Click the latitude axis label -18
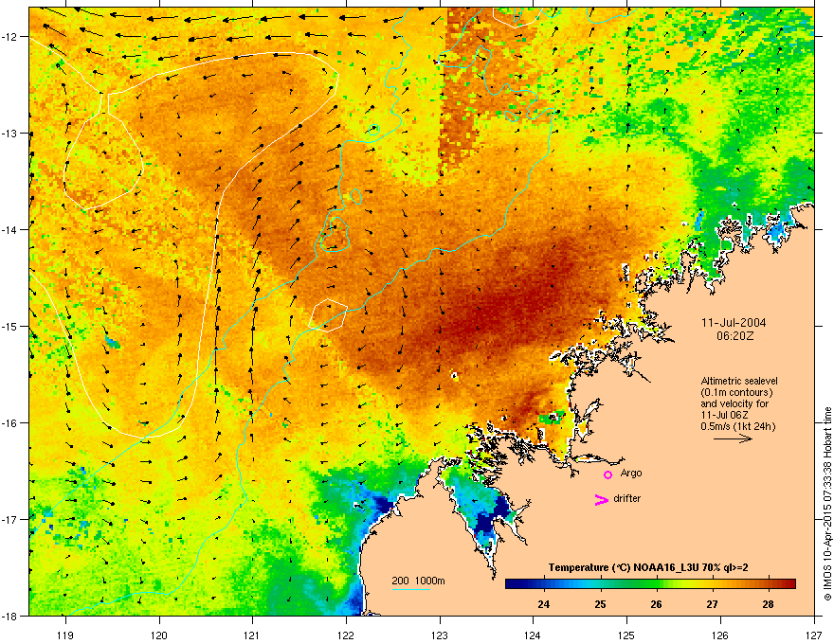The height and width of the screenshot is (644, 834). pyautogui.click(x=10, y=616)
